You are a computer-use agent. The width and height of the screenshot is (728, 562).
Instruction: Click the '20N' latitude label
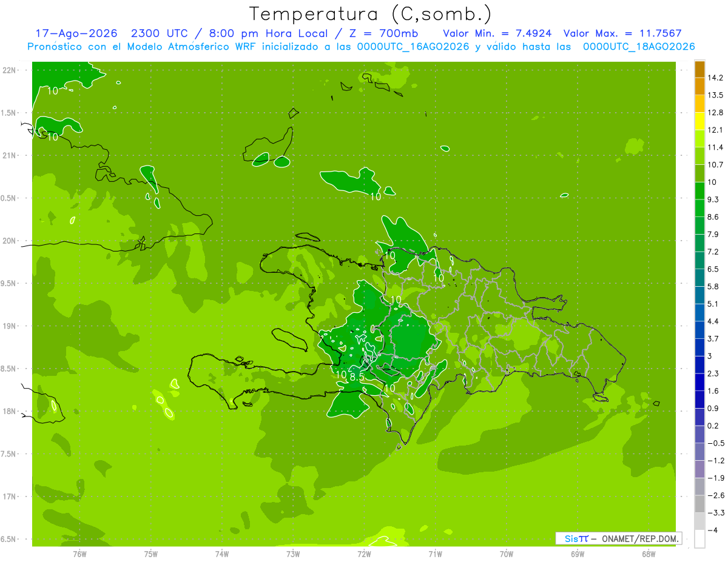point(10,241)
